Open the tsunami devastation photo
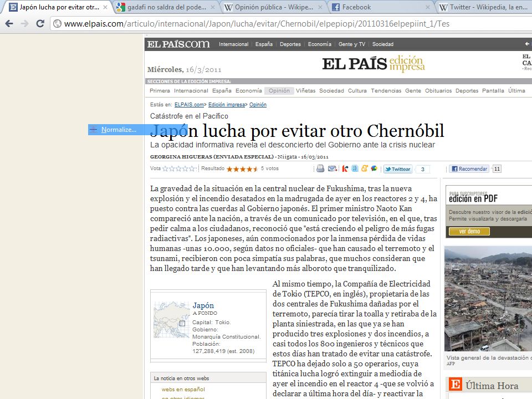This screenshot has height=399, width=532. (488, 299)
